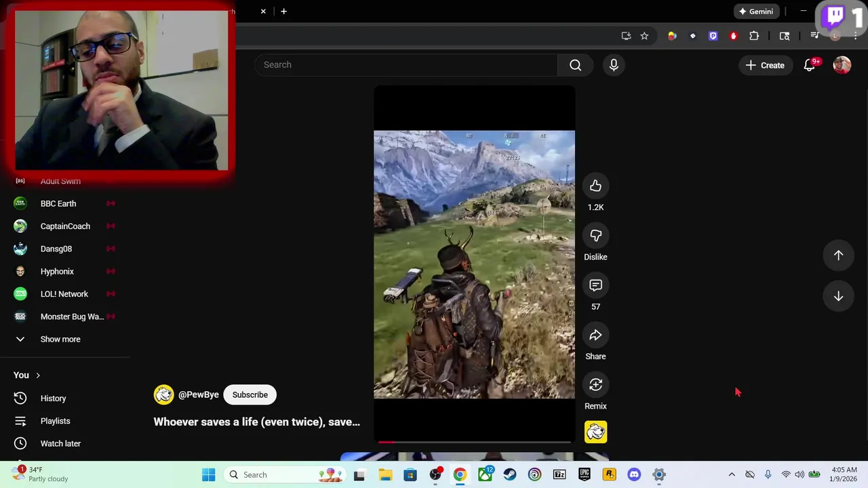Open the Create menu button
The height and width of the screenshot is (488, 868).
coord(765,65)
